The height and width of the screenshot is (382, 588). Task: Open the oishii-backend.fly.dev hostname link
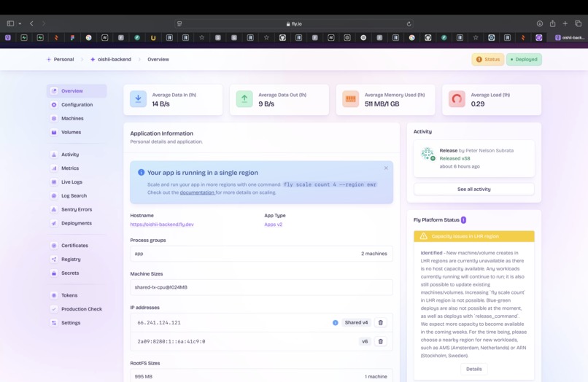coord(162,225)
